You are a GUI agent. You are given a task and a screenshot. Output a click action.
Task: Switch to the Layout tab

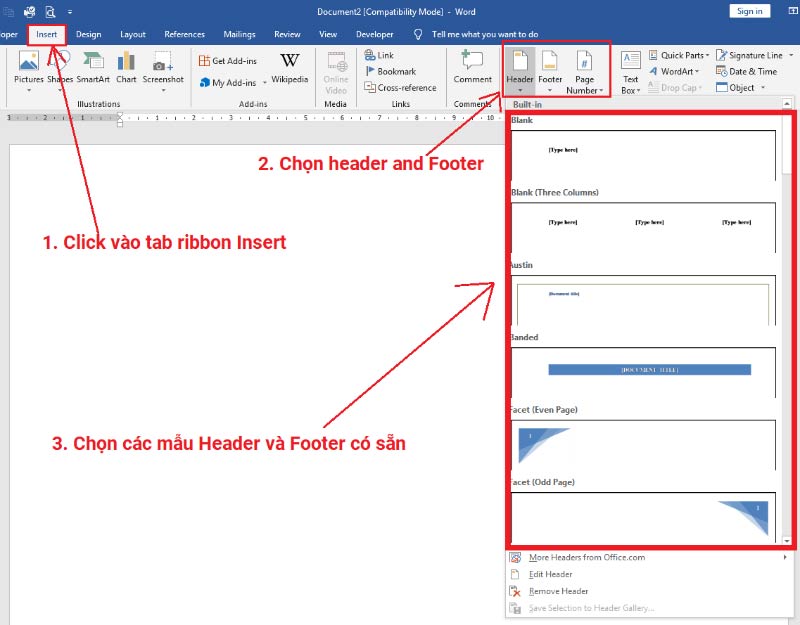[133, 34]
